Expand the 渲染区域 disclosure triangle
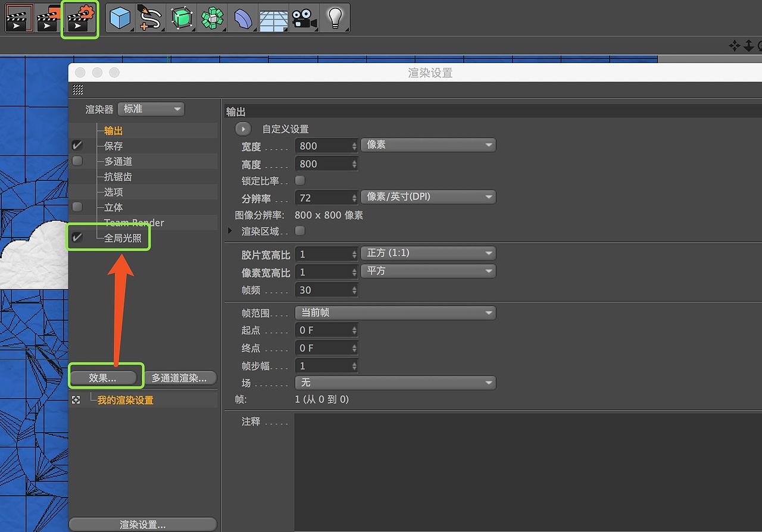Viewport: 762px width, 532px height. [x=230, y=230]
